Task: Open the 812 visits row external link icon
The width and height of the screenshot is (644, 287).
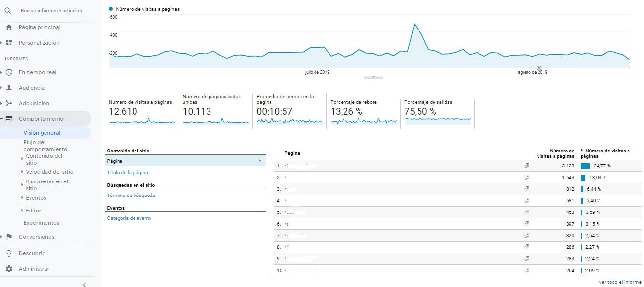Action: pos(527,189)
